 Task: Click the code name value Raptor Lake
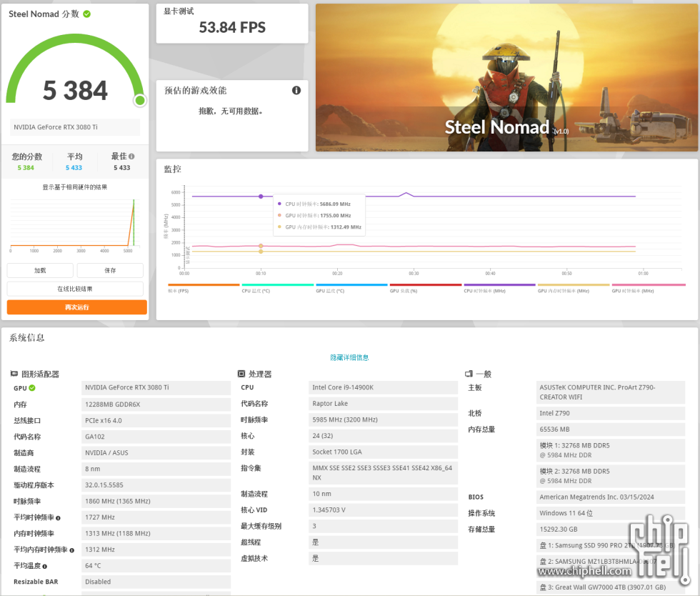(x=383, y=404)
